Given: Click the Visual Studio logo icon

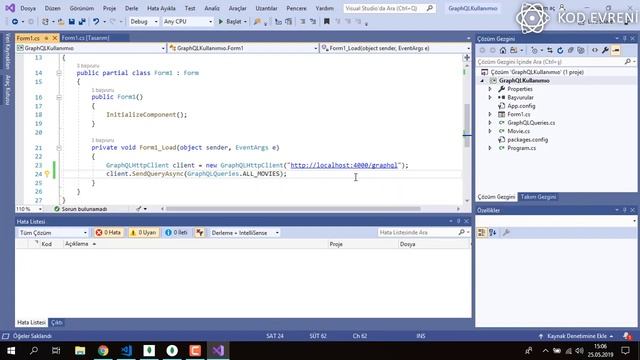Looking at the screenshot, I should [x=10, y=8].
